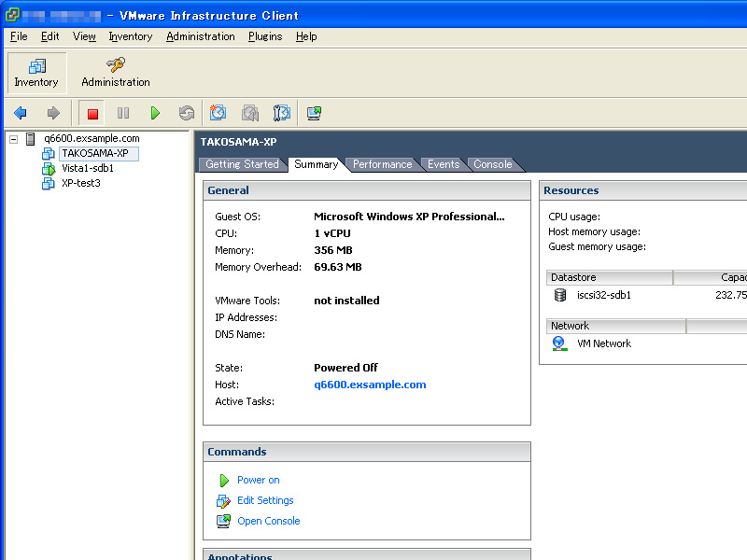Click the XP-test3 virtual machine icon
747x560 pixels.
pyautogui.click(x=49, y=183)
